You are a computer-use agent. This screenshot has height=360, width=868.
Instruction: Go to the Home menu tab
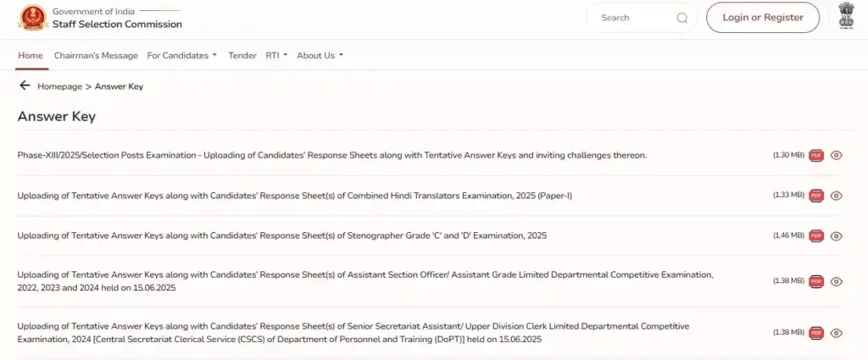click(31, 56)
